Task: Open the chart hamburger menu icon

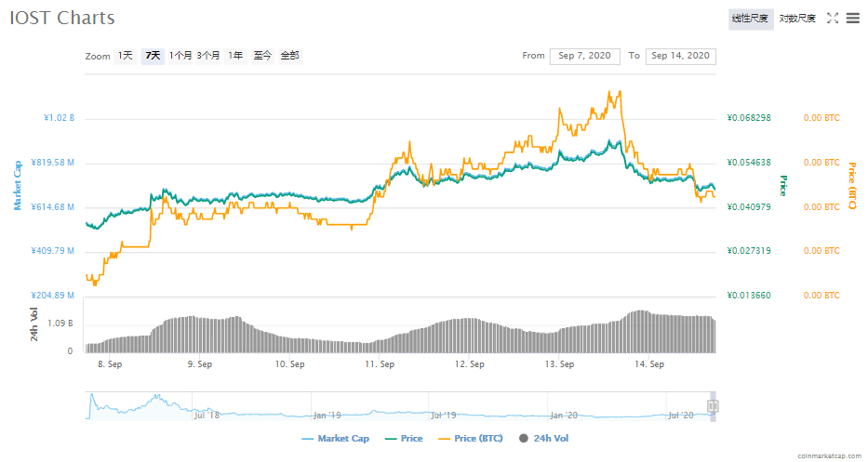Action: 853,19
